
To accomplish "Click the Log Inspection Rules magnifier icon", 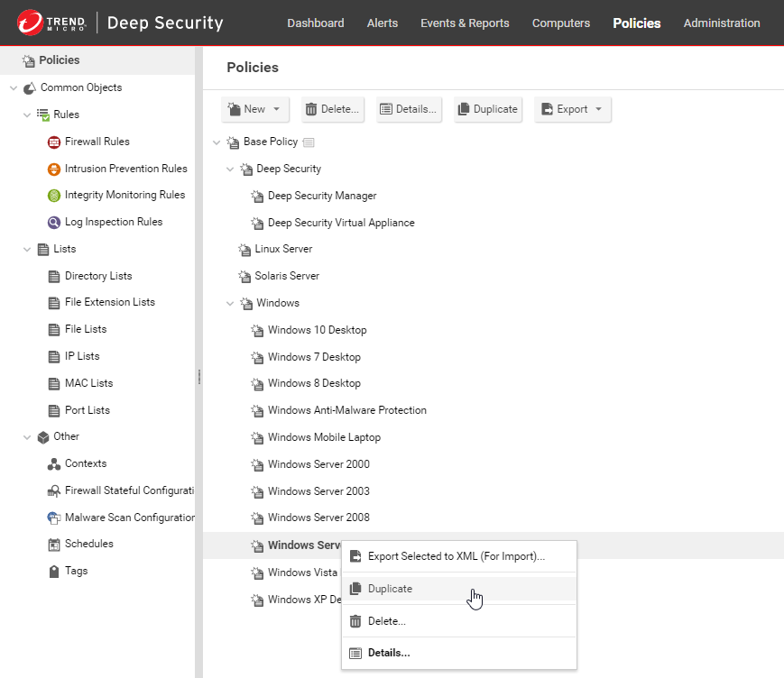I will (x=54, y=223).
